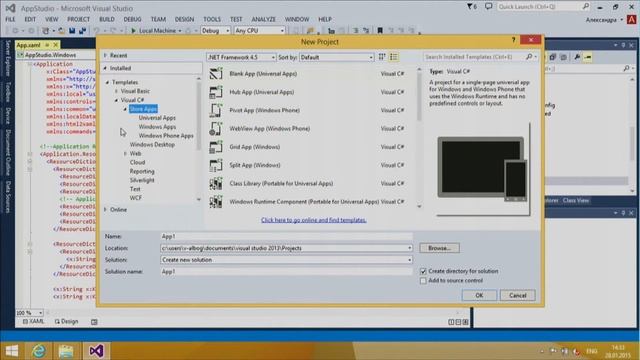
Task: Click in the project Name field
Action: pyautogui.click(x=286, y=236)
